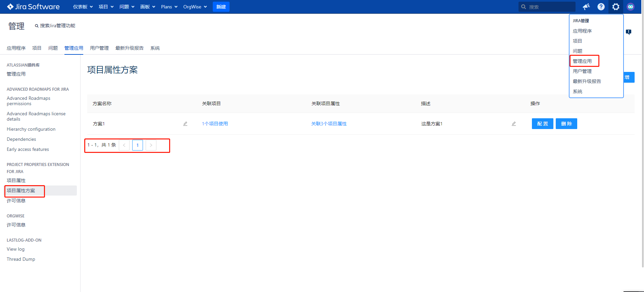Open the user profile avatar
This screenshot has height=292, width=644.
click(630, 7)
